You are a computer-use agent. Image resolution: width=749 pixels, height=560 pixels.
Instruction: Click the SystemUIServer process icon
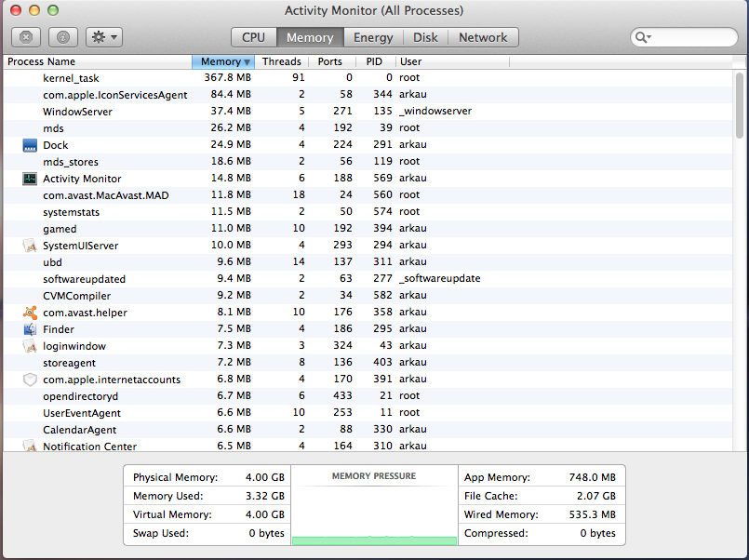point(30,246)
